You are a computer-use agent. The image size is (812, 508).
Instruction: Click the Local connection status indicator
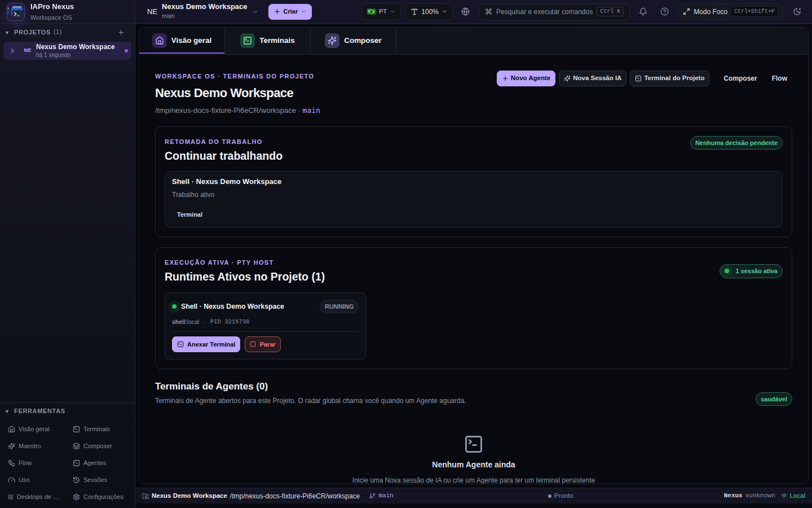pos(793,496)
